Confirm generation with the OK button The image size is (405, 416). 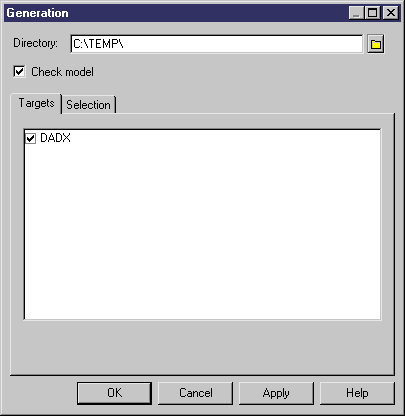coord(114,393)
